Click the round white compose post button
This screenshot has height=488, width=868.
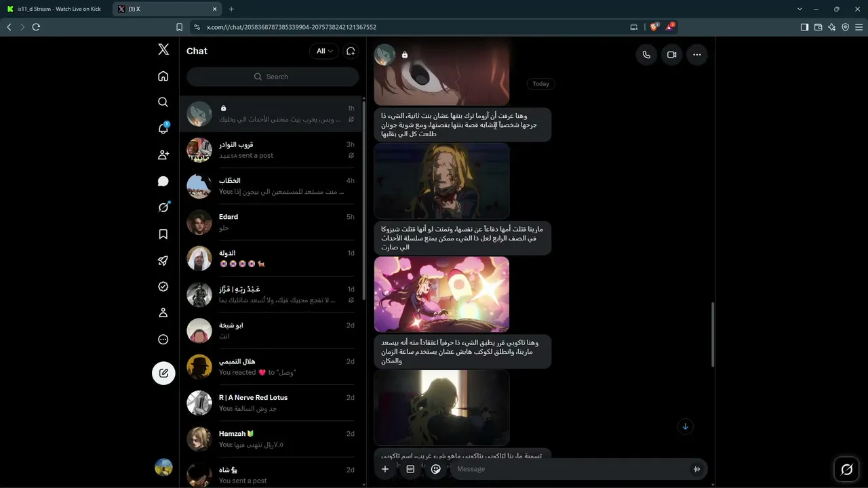pyautogui.click(x=163, y=373)
